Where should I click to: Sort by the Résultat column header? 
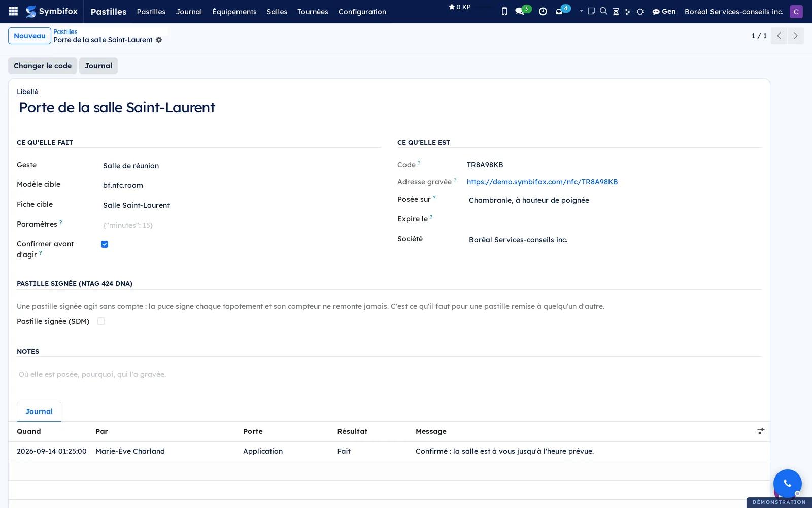352,431
